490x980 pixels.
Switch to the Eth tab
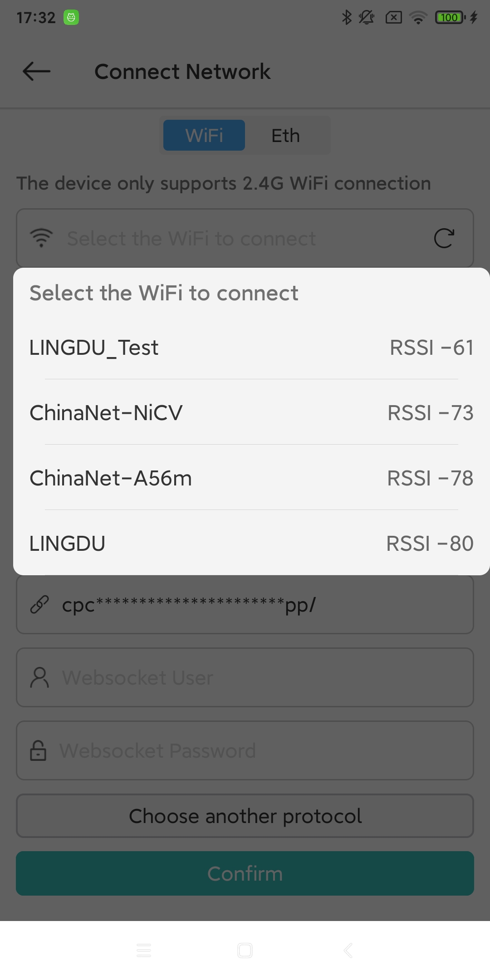point(285,135)
